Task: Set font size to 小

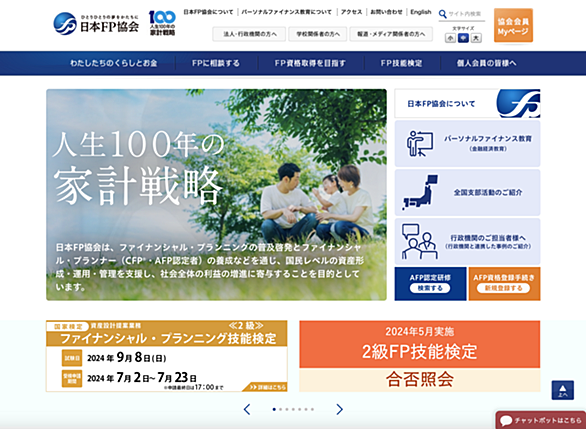Action: pos(450,38)
